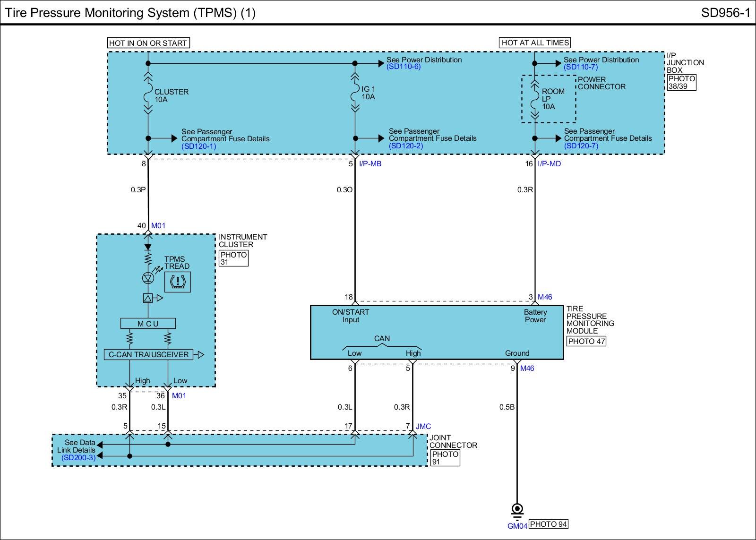The image size is (756, 540).
Task: Open PHOTO 91 for joint connector
Action: [445, 458]
